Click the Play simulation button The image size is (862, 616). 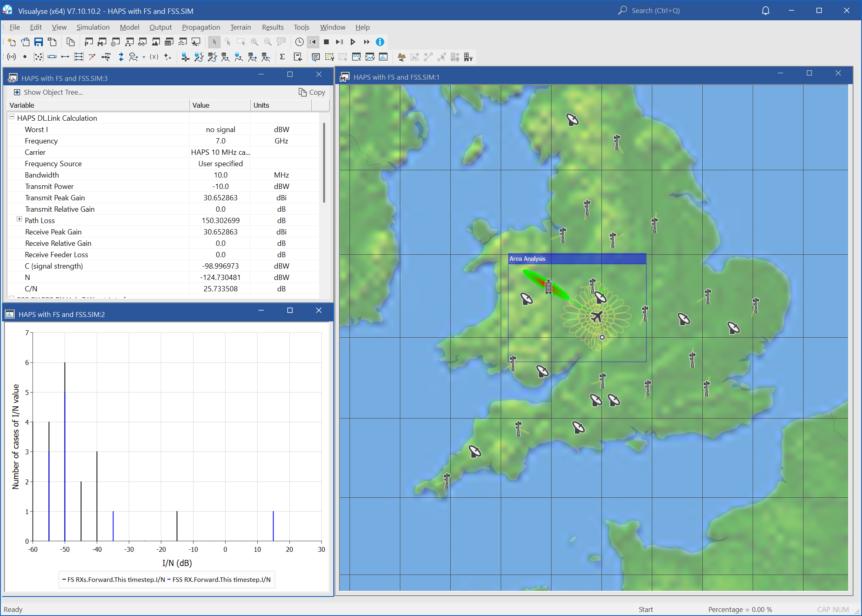(x=353, y=42)
